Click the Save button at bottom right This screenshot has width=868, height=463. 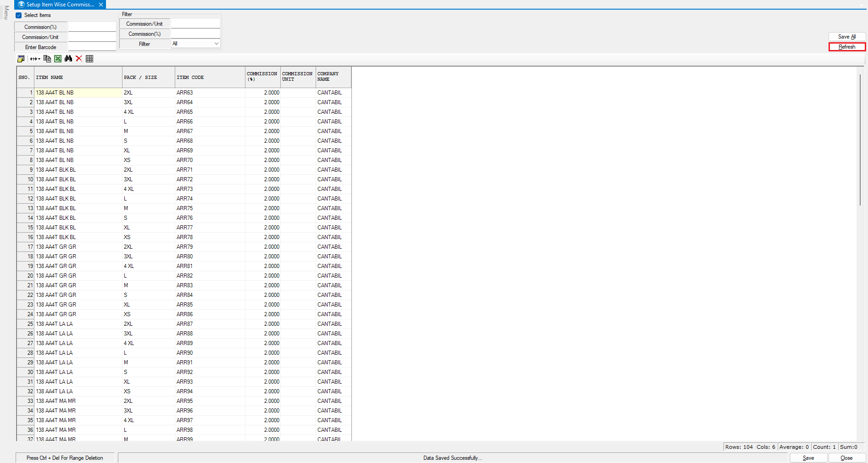point(808,458)
